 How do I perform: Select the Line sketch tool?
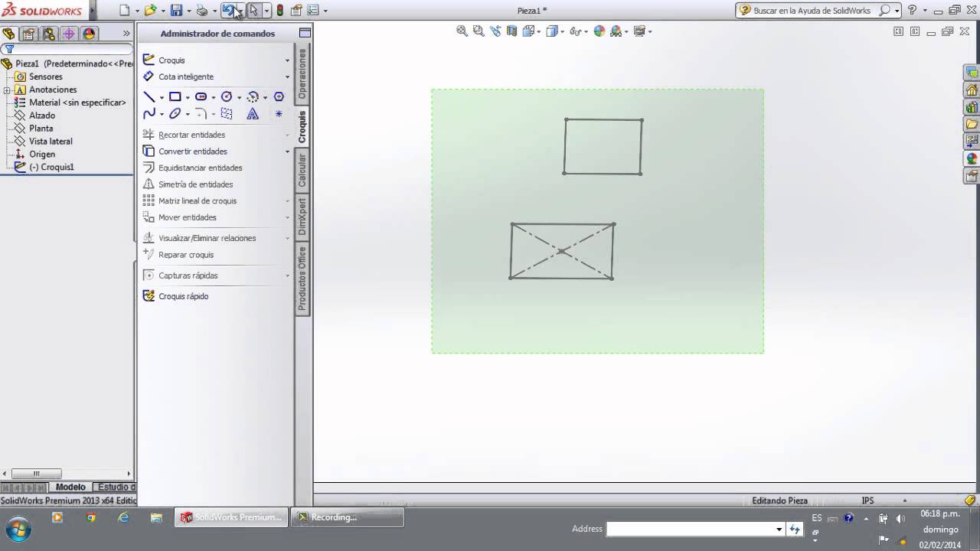tap(149, 97)
